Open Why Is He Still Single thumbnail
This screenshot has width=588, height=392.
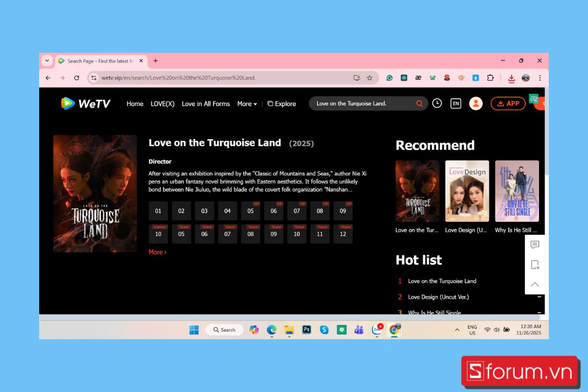[x=517, y=191]
